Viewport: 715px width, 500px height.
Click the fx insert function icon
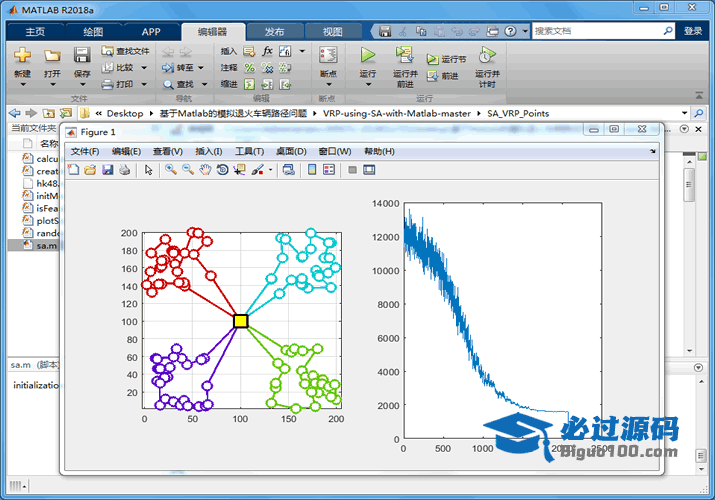pos(267,51)
